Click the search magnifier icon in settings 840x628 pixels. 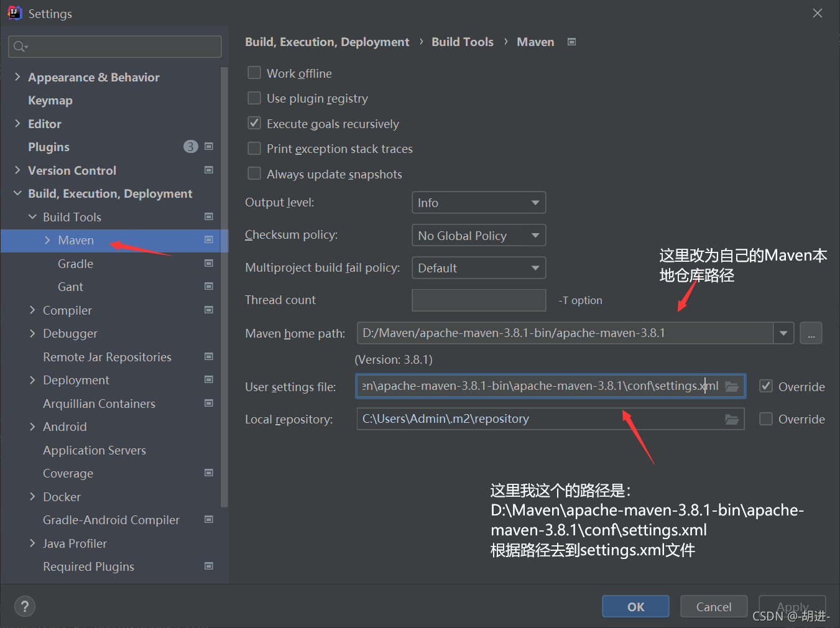(x=20, y=47)
